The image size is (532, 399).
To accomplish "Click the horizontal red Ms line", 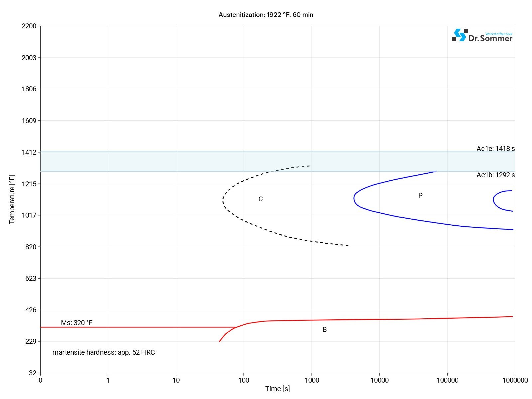I will pyautogui.click(x=133, y=327).
